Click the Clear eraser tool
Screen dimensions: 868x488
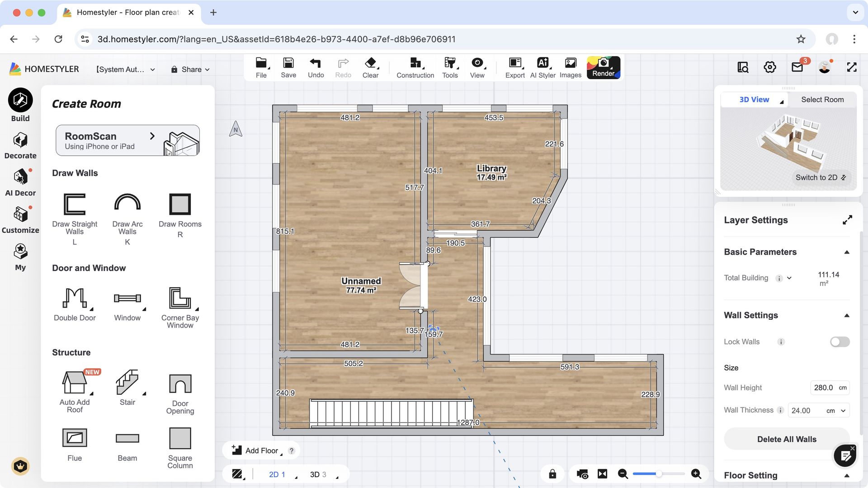click(370, 67)
